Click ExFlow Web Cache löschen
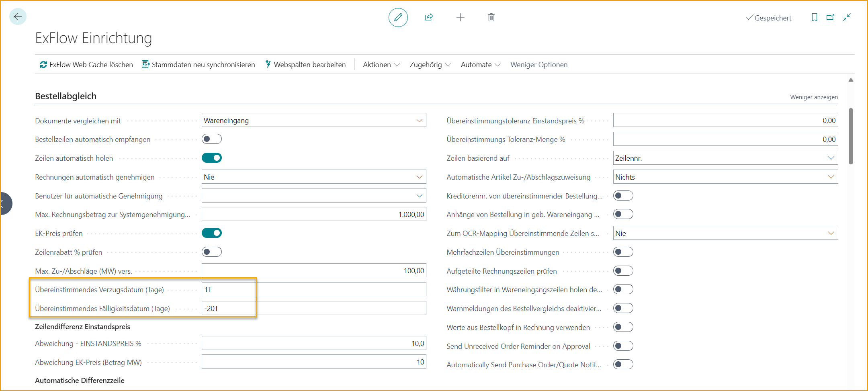The image size is (868, 391). (86, 65)
